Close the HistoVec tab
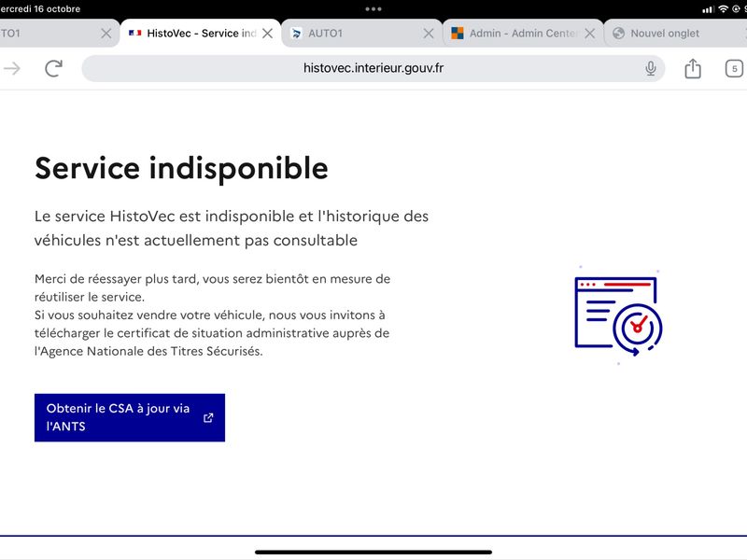747x560 pixels. click(x=268, y=34)
